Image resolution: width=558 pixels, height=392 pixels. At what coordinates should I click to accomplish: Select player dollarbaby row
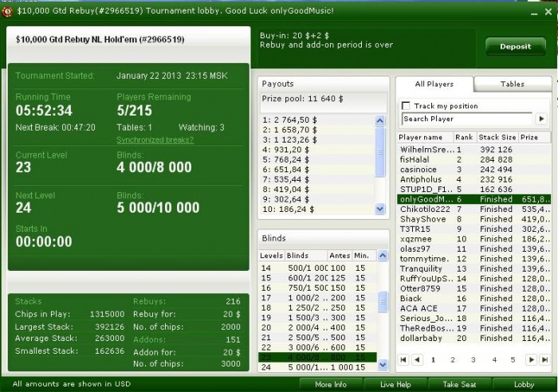click(x=474, y=339)
